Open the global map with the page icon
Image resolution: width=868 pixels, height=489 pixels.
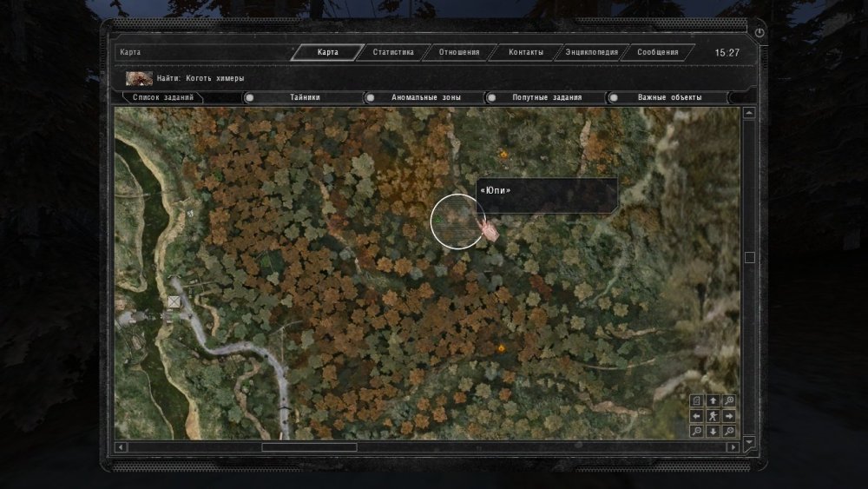pos(697,400)
